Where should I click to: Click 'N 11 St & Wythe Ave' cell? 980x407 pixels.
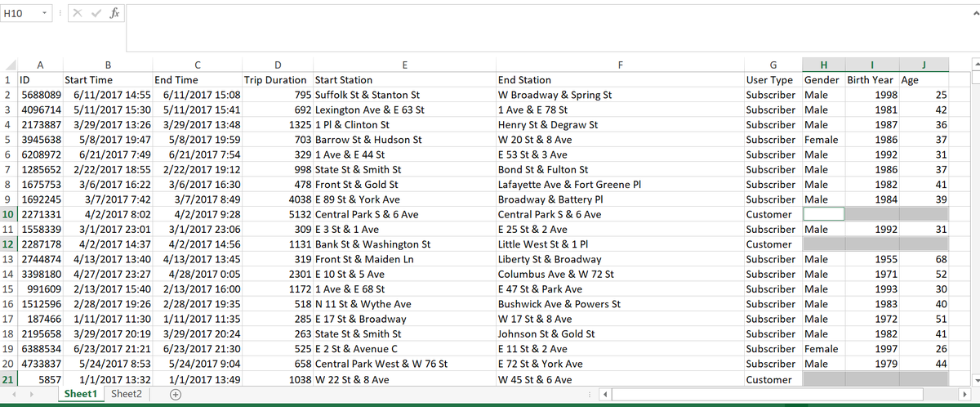(x=405, y=304)
